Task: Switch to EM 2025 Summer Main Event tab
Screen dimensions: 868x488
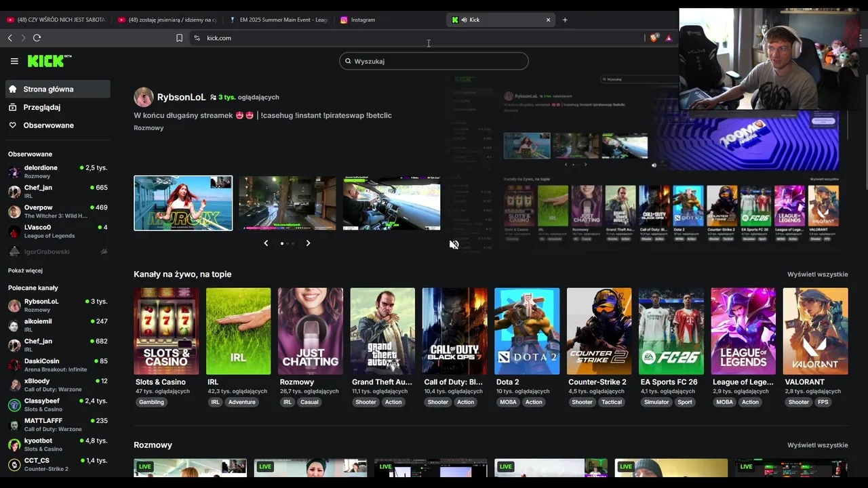Action: click(278, 20)
